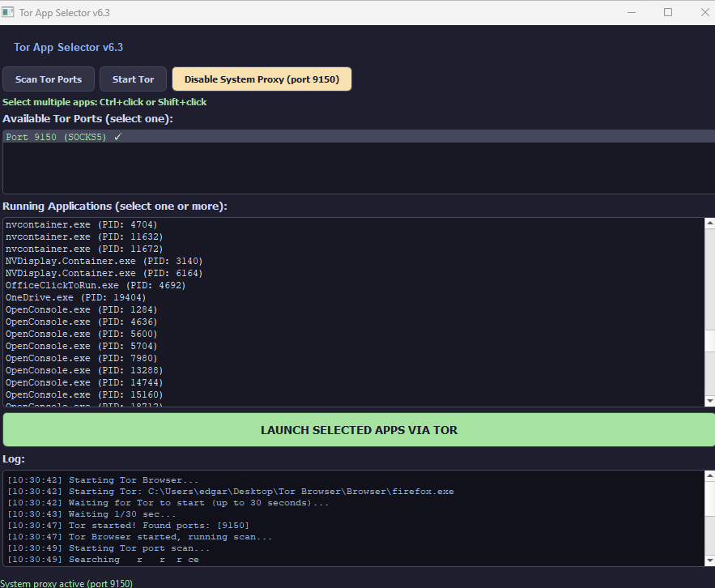Image resolution: width=715 pixels, height=588 pixels.
Task: Disable System Proxy on port 9150
Action: click(262, 79)
